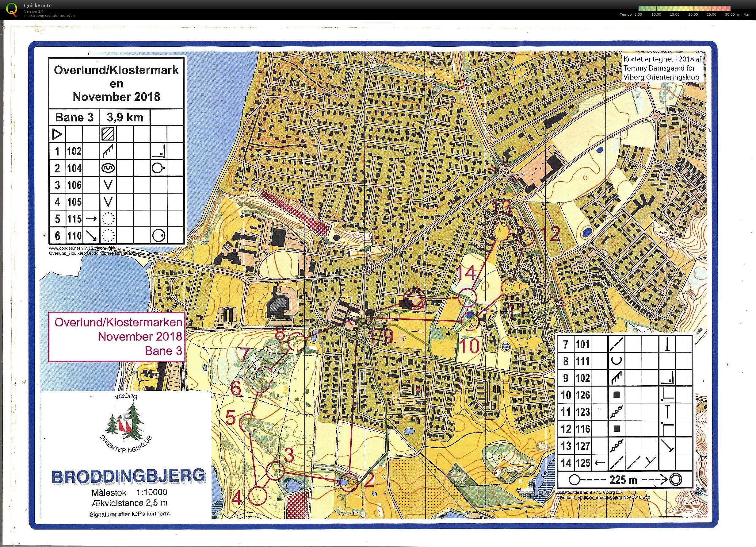
Task: Click the black square symbol in row 126
Action: [x=616, y=395]
